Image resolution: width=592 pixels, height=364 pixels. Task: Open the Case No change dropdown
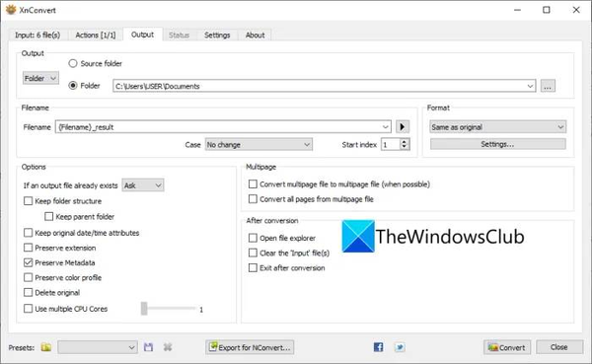click(x=259, y=145)
